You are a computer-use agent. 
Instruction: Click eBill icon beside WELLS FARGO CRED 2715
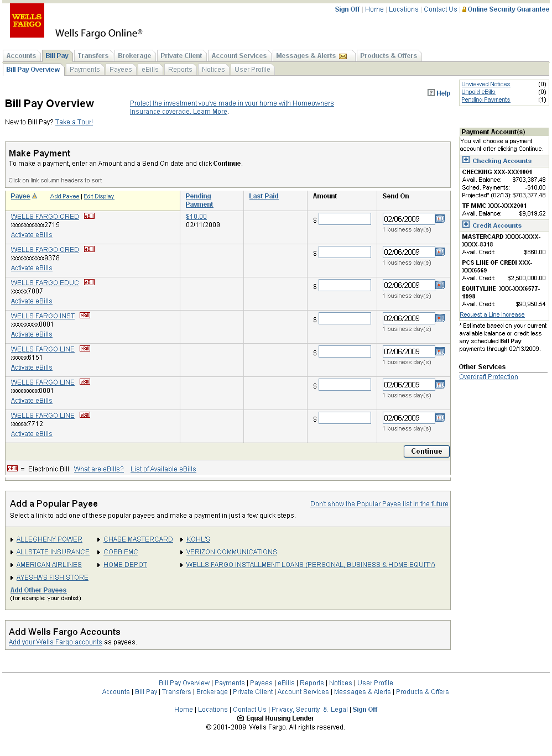(x=89, y=216)
